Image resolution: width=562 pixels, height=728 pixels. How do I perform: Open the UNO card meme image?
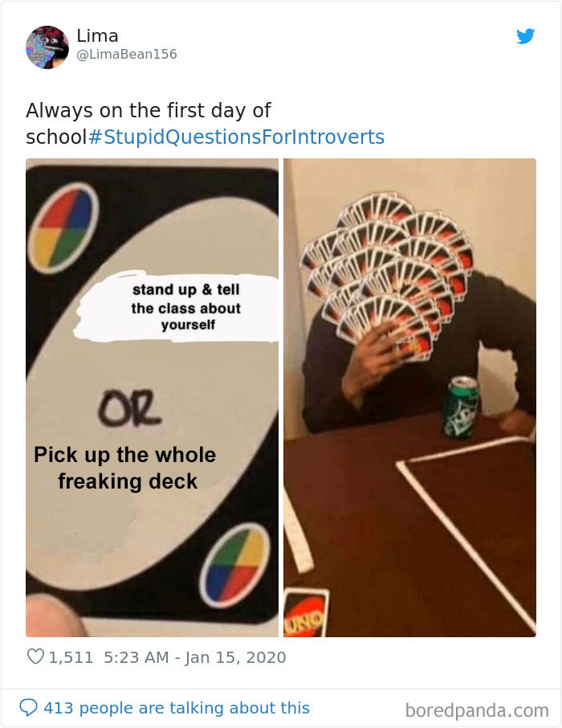pos(153,398)
